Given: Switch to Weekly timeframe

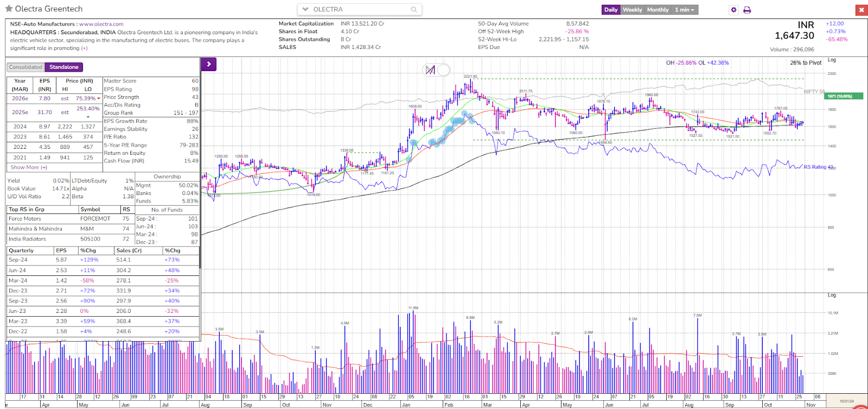Looking at the screenshot, I should tap(632, 10).
